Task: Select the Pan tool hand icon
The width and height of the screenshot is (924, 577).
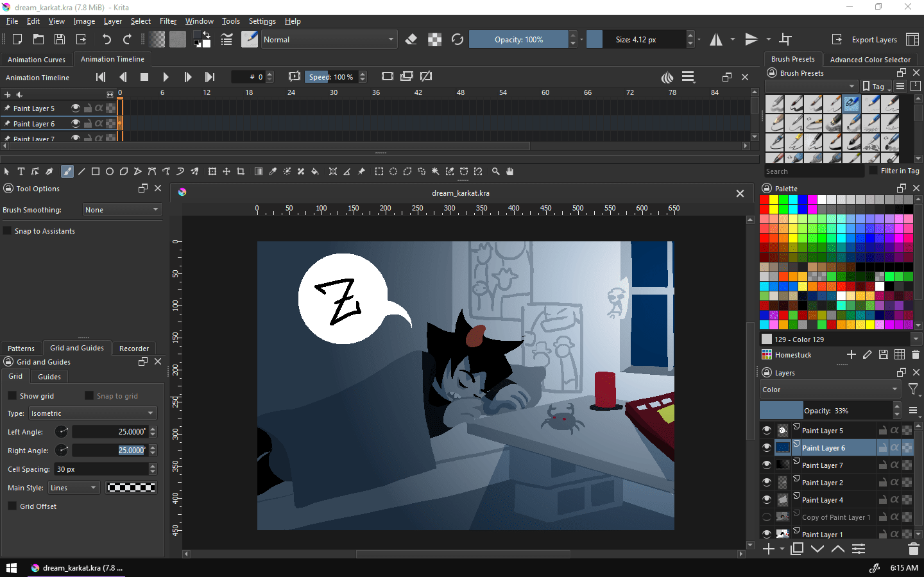Action: tap(510, 171)
